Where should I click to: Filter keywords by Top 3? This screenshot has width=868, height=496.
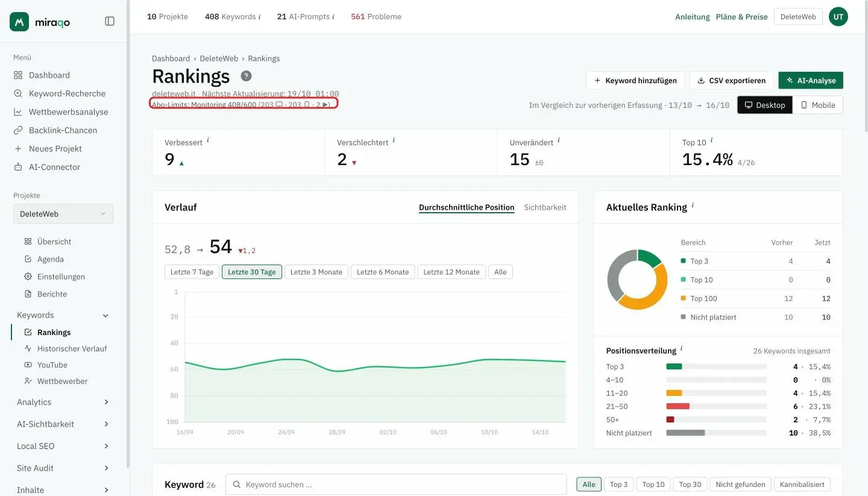(x=618, y=485)
